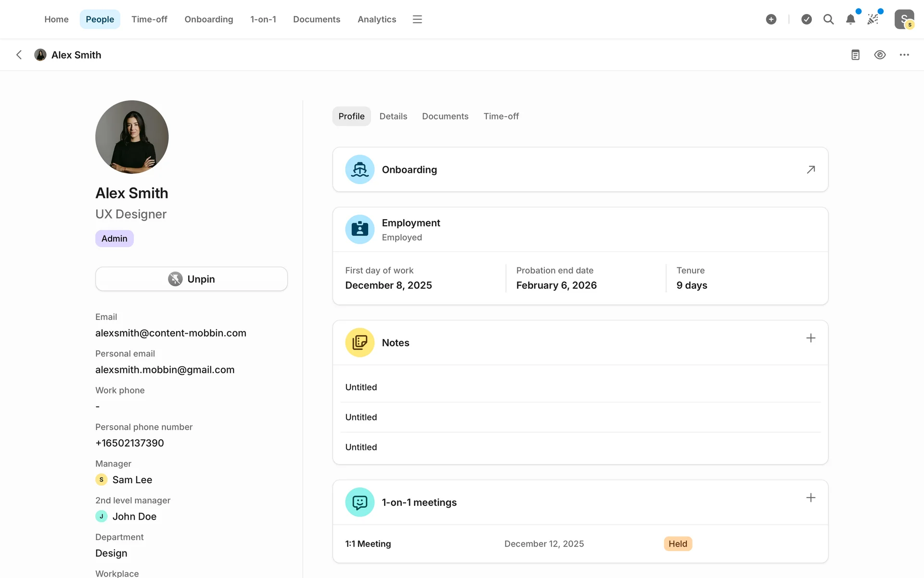Open Onboarding card arrow link

[810, 170]
